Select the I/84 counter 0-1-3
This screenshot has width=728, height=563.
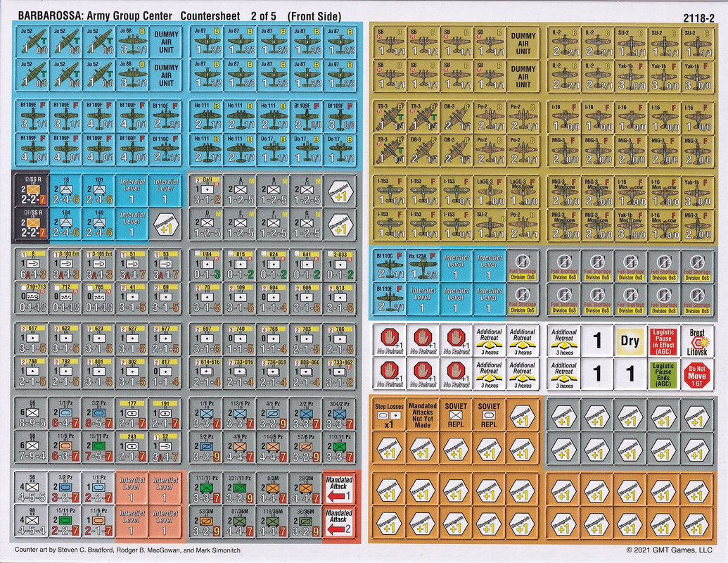207,265
